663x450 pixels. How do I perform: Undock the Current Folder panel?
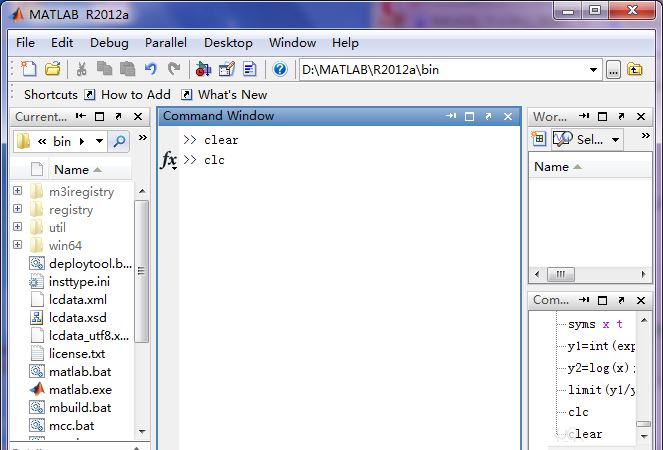coord(118,116)
